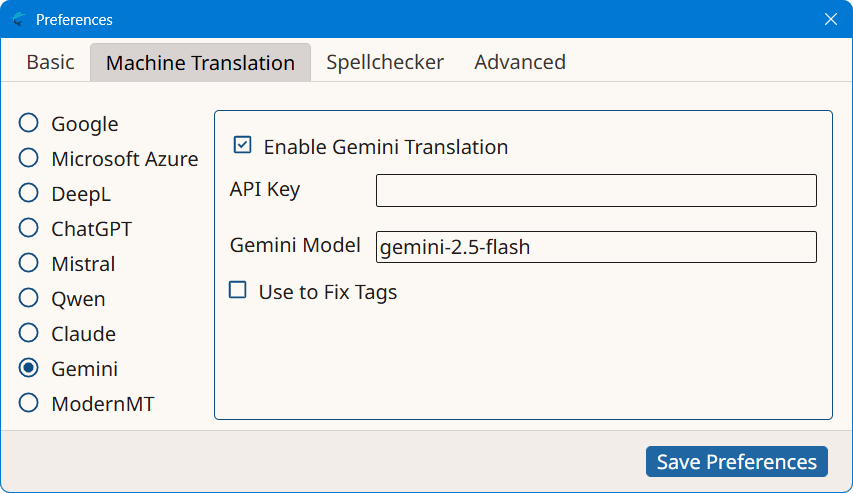Image resolution: width=853 pixels, height=493 pixels.
Task: Close the Preferences window
Action: pyautogui.click(x=830, y=19)
